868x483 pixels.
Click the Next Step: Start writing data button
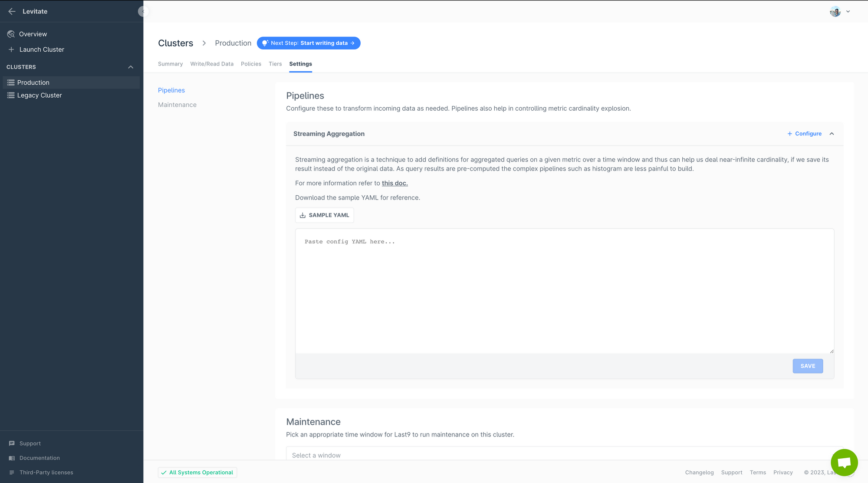pyautogui.click(x=309, y=43)
